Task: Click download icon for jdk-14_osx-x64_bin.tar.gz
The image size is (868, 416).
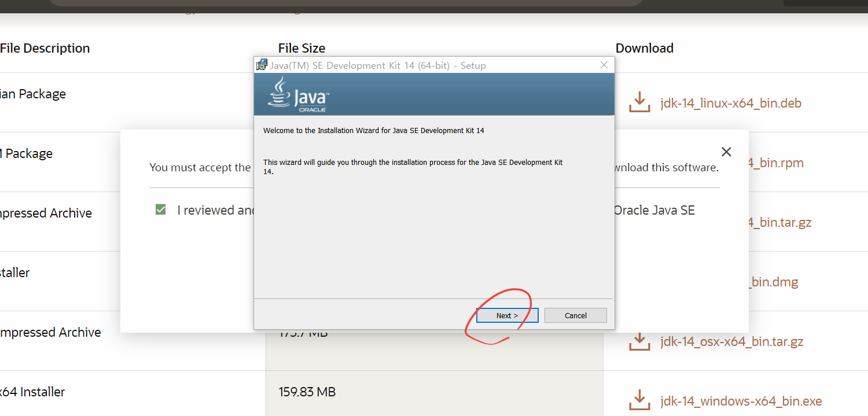Action: pos(639,340)
